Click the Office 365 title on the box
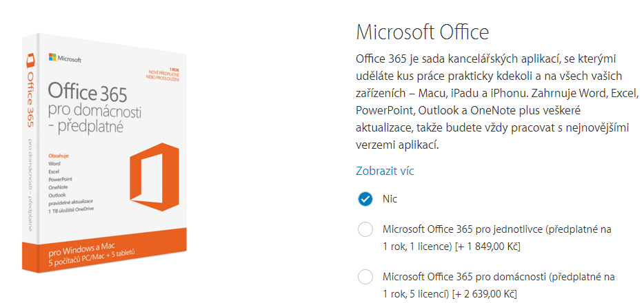 point(88,92)
